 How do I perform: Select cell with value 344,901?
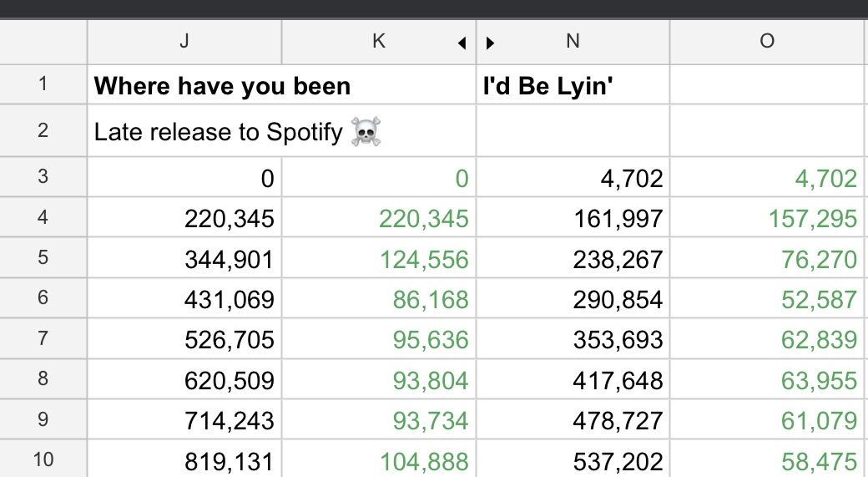[x=184, y=257]
